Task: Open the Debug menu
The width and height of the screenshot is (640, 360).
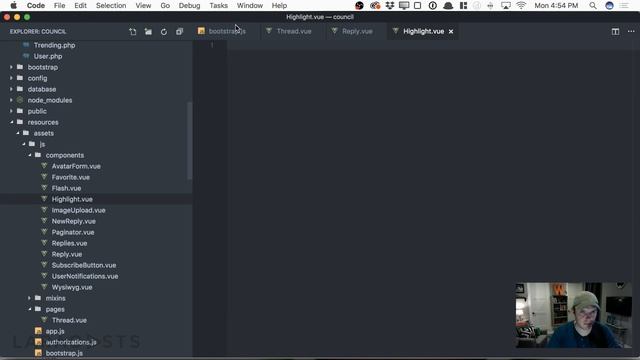Action: tap(189, 6)
